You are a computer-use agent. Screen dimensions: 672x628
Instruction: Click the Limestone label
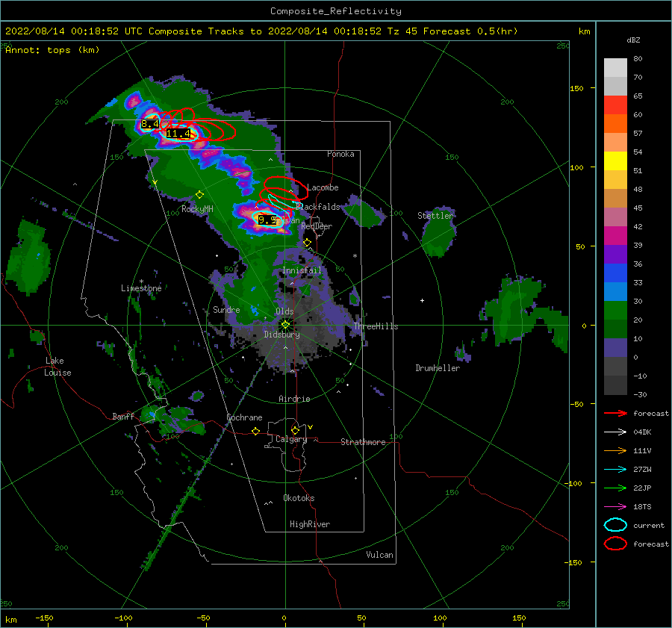141,288
